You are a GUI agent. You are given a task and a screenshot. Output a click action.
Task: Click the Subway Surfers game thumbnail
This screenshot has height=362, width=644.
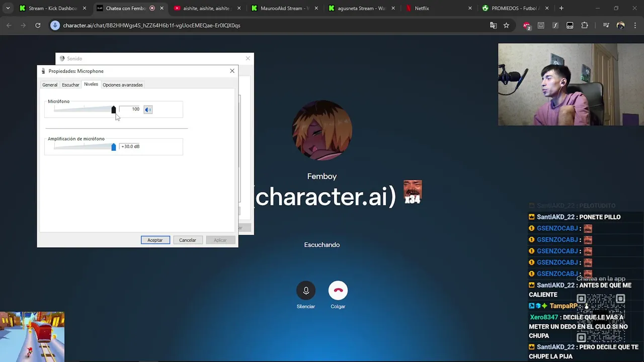pyautogui.click(x=32, y=336)
